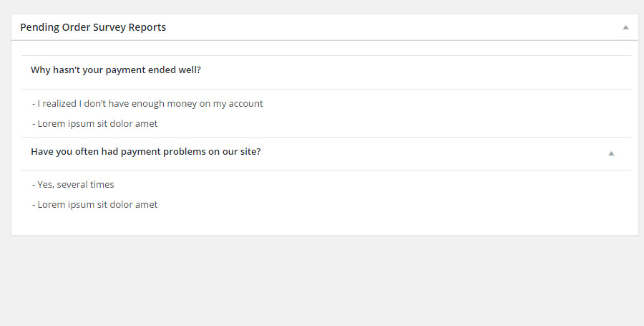Select the 'Yes, several times' answer
The width and height of the screenshot is (644, 326).
pos(73,185)
